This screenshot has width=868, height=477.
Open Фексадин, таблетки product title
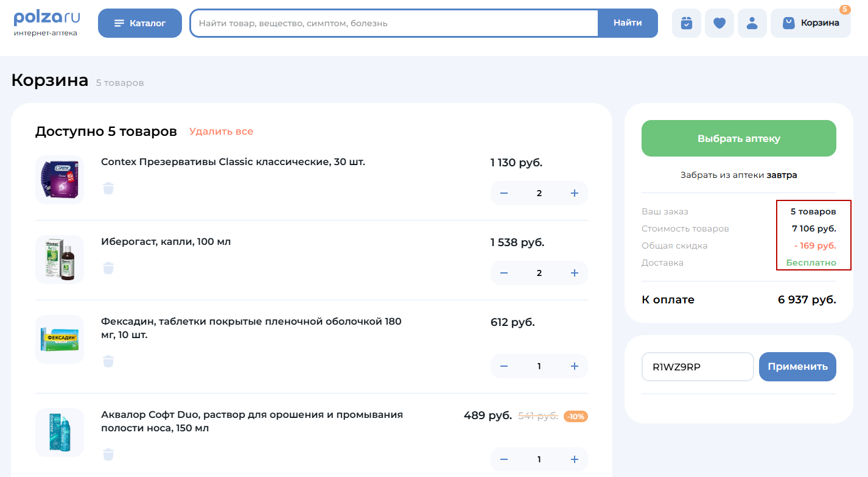[x=251, y=328]
